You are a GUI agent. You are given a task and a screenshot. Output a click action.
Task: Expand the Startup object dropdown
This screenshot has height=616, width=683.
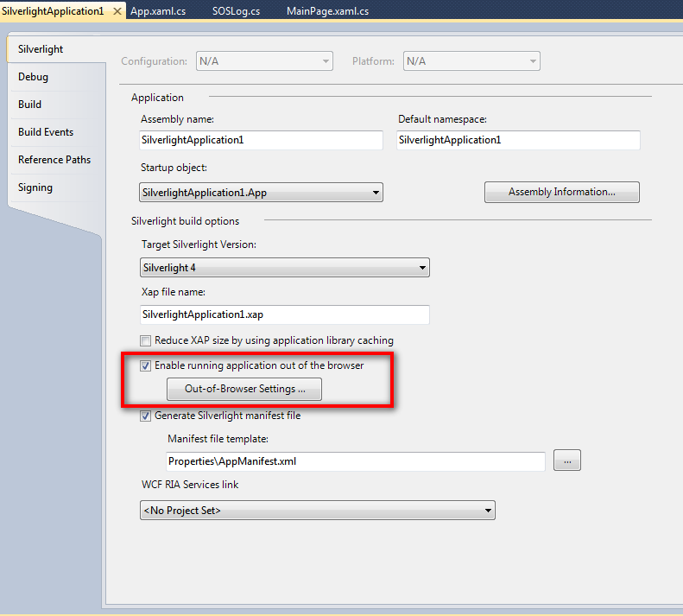pos(261,193)
